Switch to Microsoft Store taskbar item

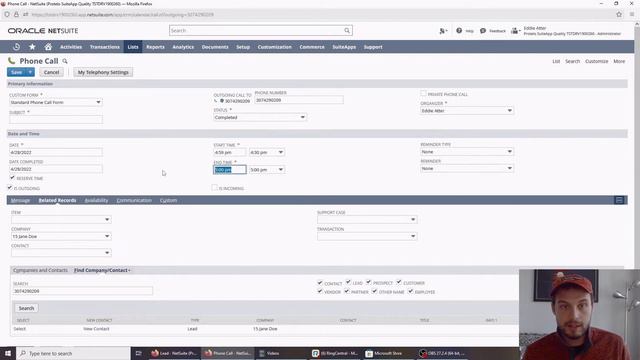click(384, 353)
